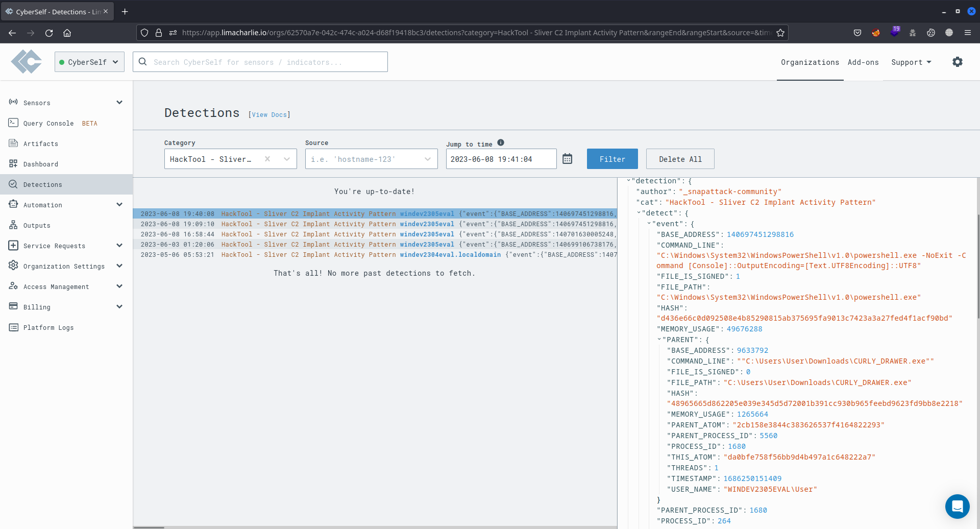Open the settings gear icon
This screenshot has height=529, width=980.
point(958,62)
